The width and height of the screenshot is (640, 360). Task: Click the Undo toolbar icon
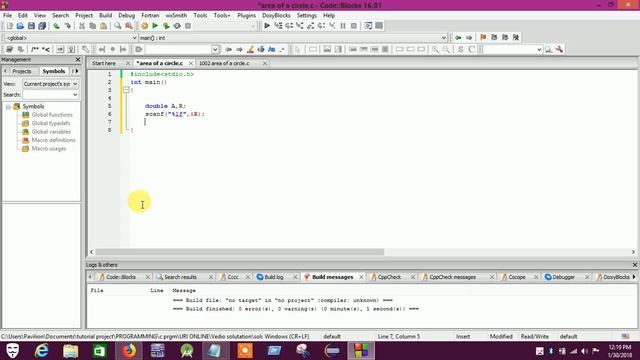point(56,26)
